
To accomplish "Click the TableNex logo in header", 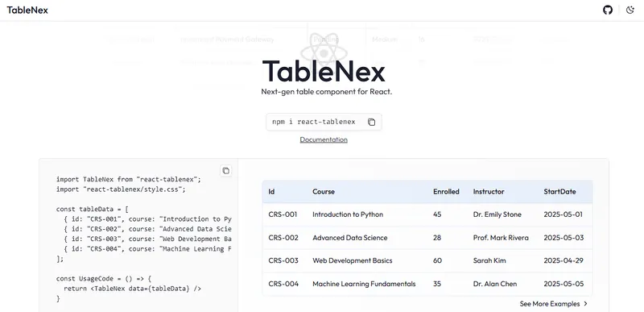I will coord(27,10).
